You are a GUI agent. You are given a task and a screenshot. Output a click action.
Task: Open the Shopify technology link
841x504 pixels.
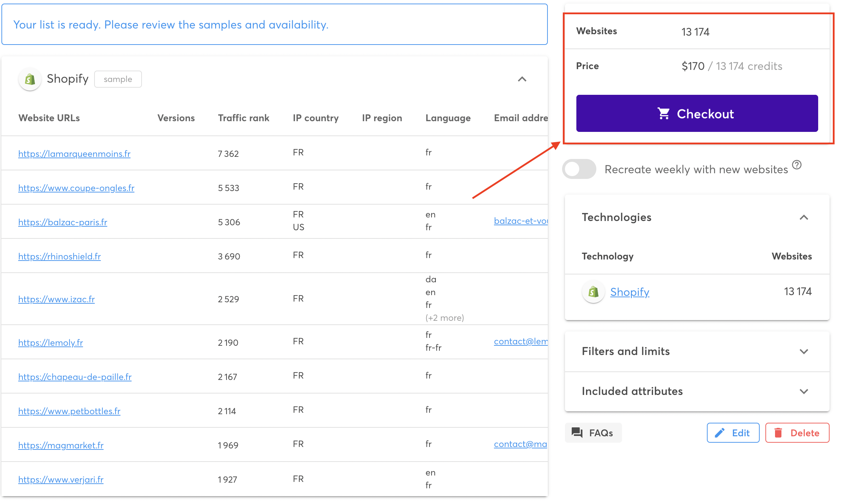pos(630,292)
